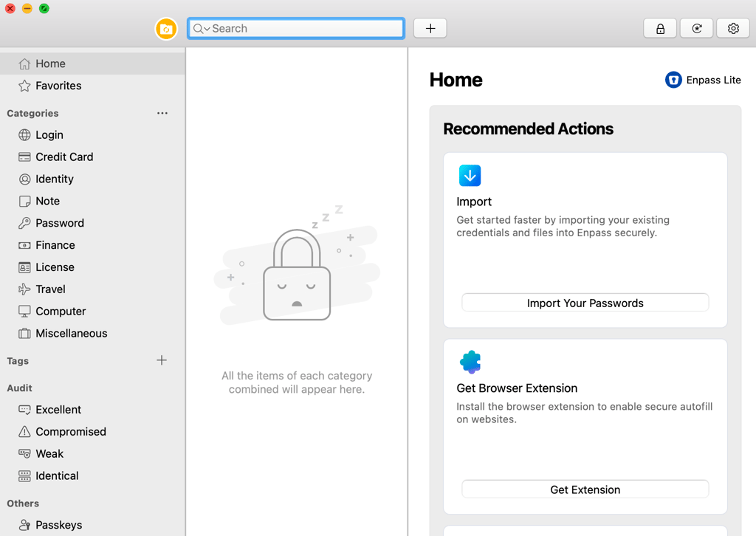Viewport: 756px width, 536px height.
Task: Click the Miscellaneous suitcase icon
Action: pos(24,334)
